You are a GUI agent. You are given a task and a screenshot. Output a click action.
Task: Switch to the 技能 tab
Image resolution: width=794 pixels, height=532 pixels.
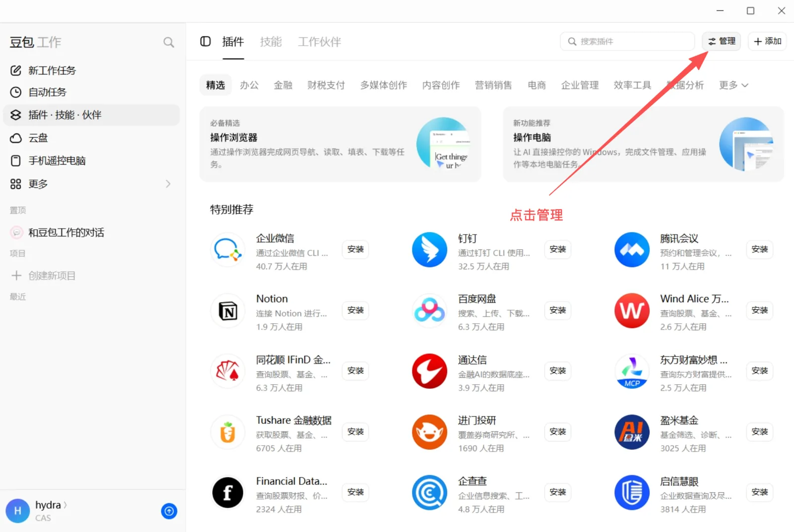point(271,42)
